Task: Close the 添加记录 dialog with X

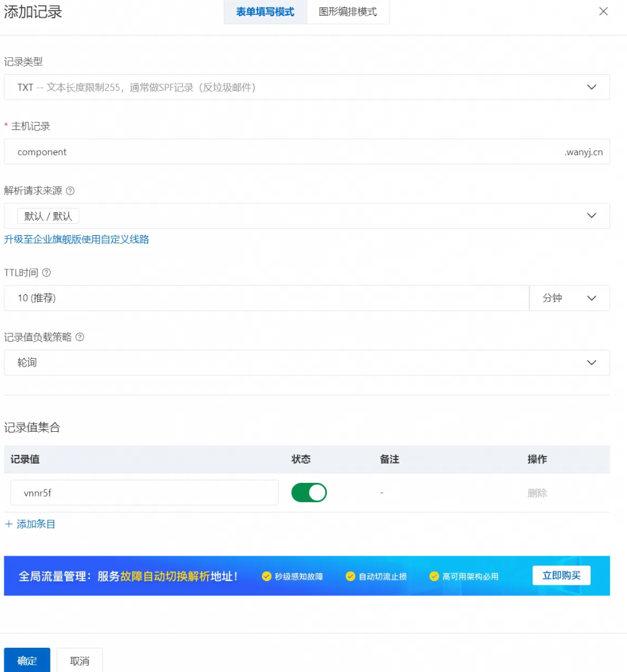Action: point(603,11)
